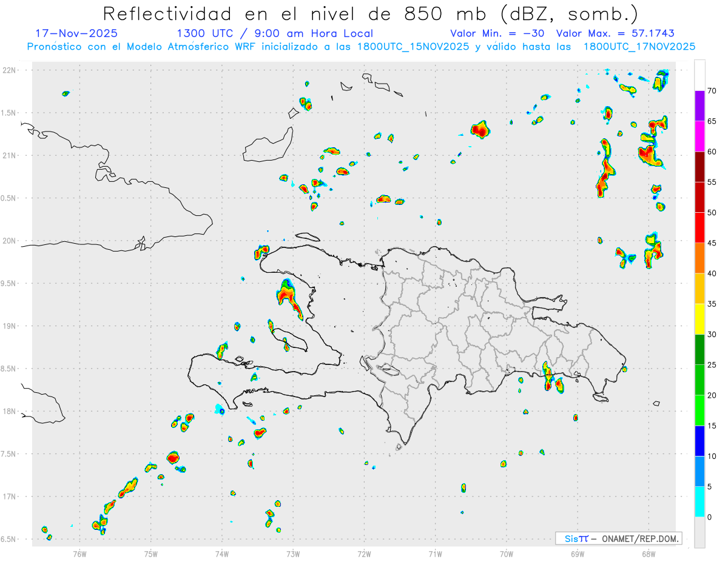Select the light blue 5–10 dBZ band
728x562 pixels.
point(699,471)
